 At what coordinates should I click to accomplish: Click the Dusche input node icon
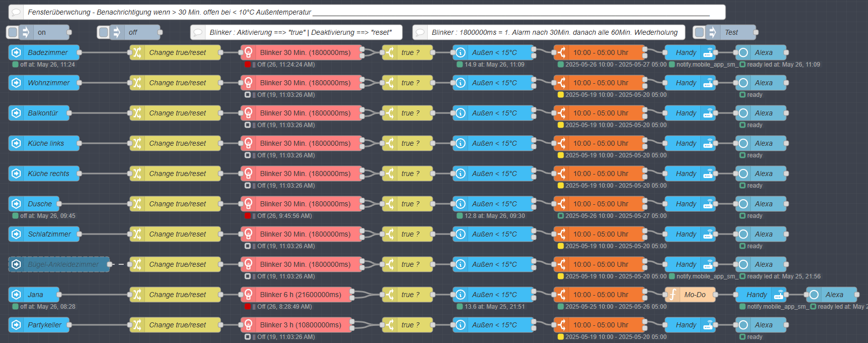coord(16,204)
